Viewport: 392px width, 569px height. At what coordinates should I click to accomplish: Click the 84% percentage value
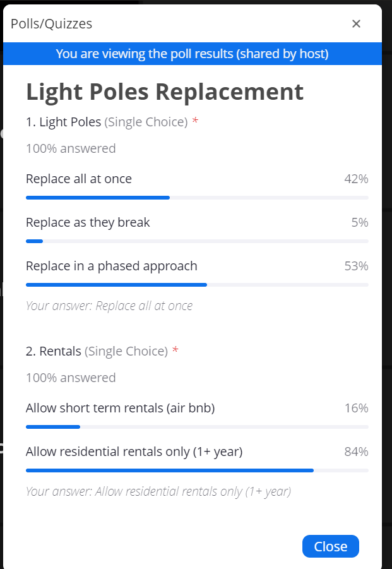(x=356, y=452)
